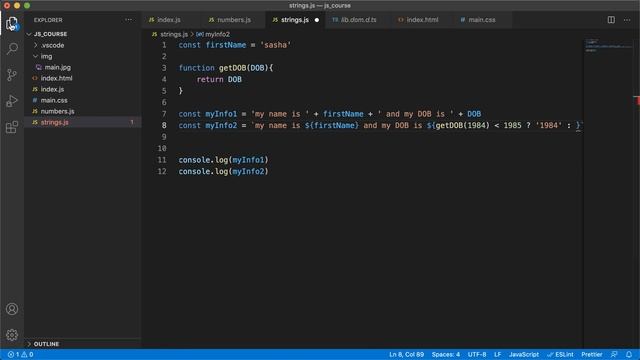Click the EXPLORER panel title

[x=48, y=20]
